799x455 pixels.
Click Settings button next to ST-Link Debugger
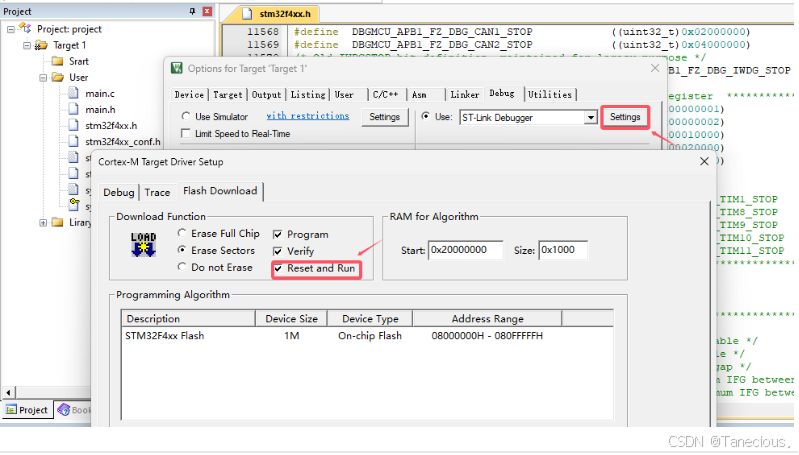pyautogui.click(x=625, y=117)
